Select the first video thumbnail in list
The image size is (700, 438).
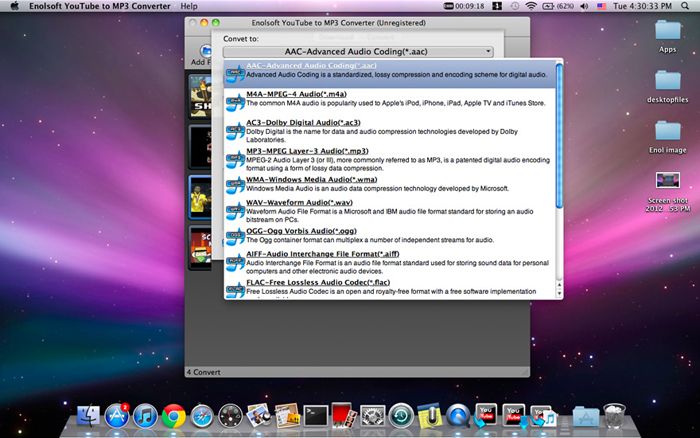tap(200, 96)
